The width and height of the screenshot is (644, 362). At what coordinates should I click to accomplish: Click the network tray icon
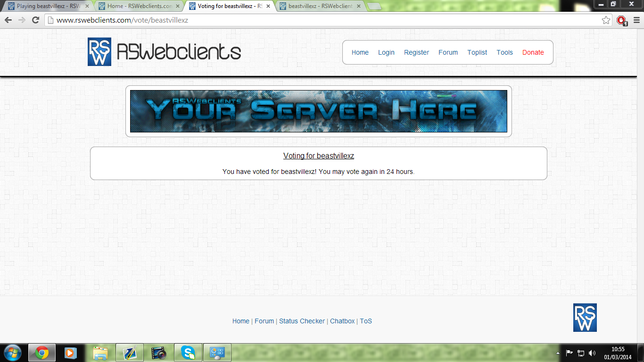point(581,353)
